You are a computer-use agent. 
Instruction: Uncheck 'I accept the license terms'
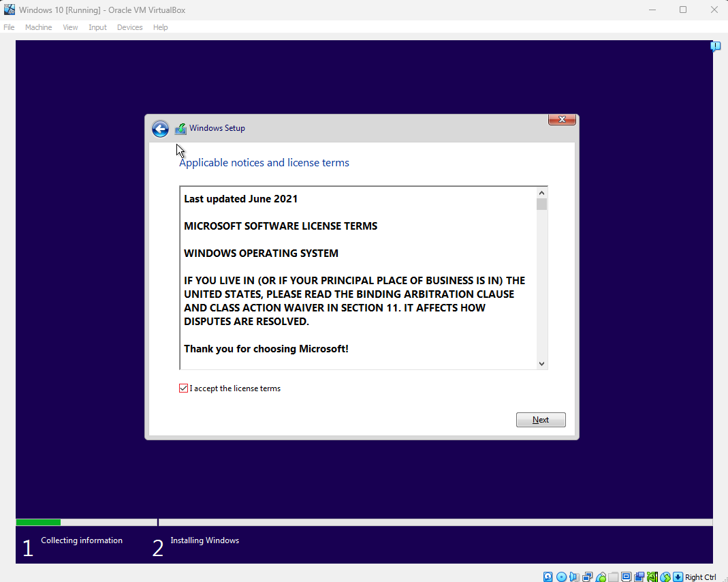183,388
